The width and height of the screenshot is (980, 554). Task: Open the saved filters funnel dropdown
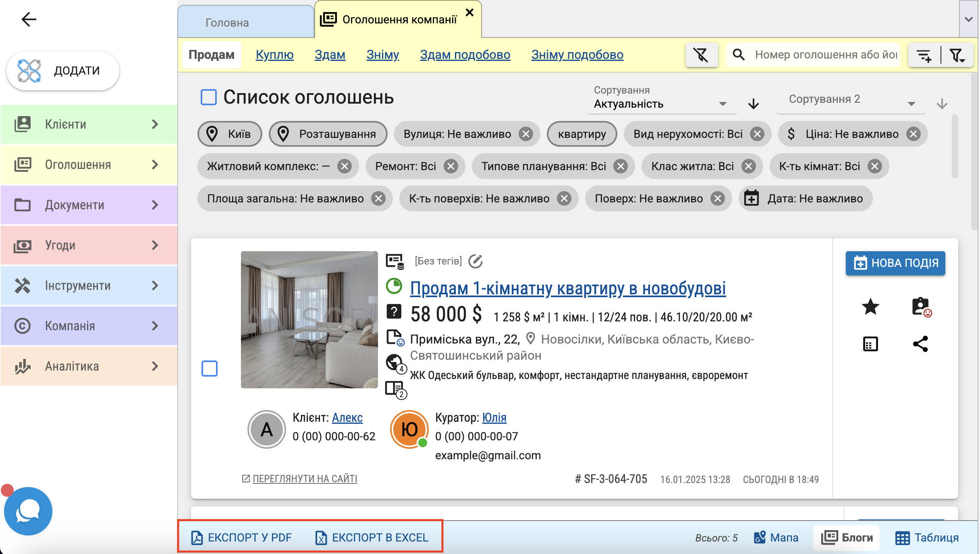pyautogui.click(x=957, y=55)
